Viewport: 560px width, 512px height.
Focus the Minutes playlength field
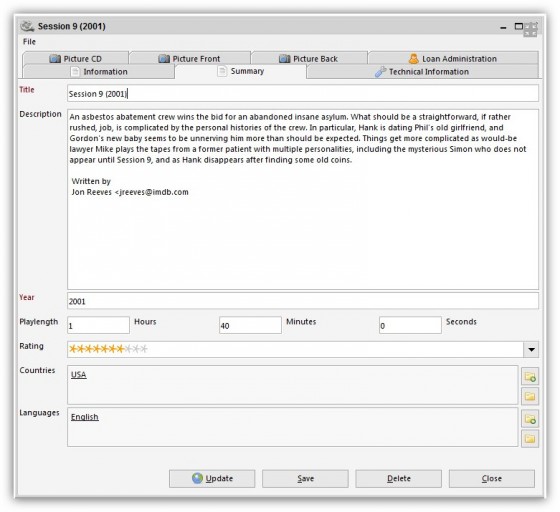tap(250, 325)
